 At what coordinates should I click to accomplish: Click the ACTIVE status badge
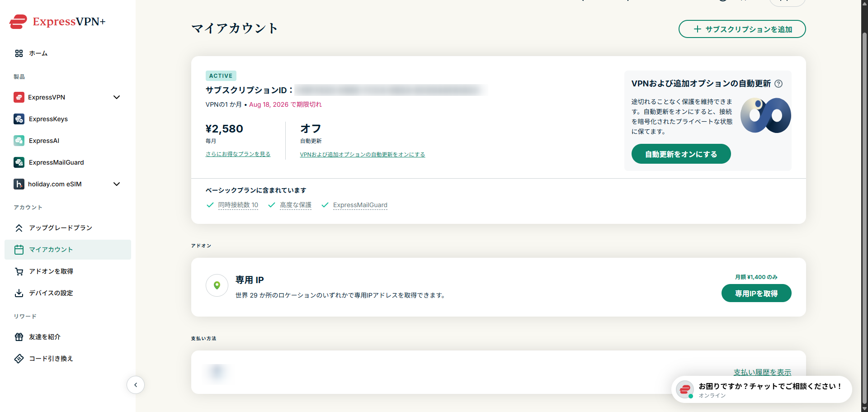[221, 76]
